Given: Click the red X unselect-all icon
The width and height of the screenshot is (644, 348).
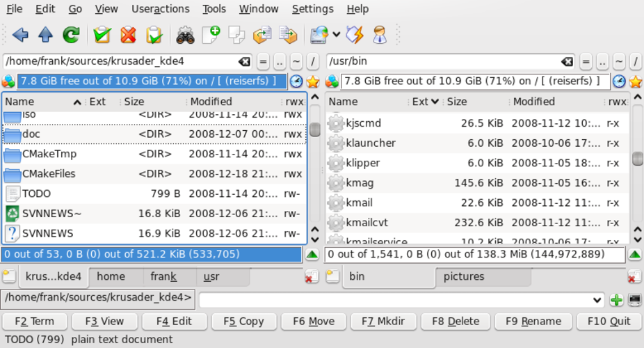Looking at the screenshot, I should pyautogui.click(x=128, y=35).
